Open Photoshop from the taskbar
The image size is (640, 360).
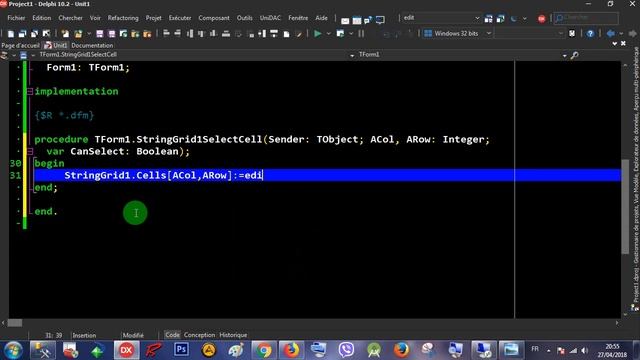tap(181, 350)
